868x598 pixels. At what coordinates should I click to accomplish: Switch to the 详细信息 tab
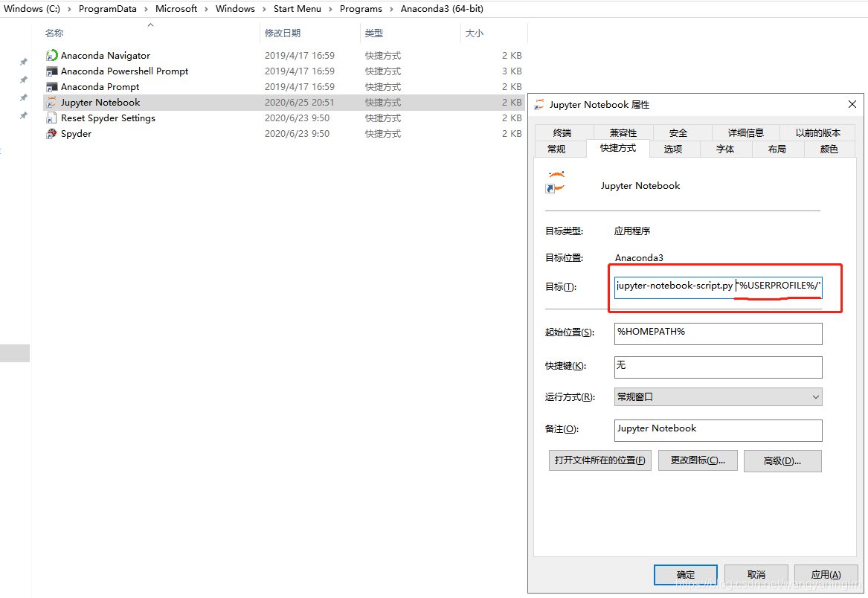(746, 133)
